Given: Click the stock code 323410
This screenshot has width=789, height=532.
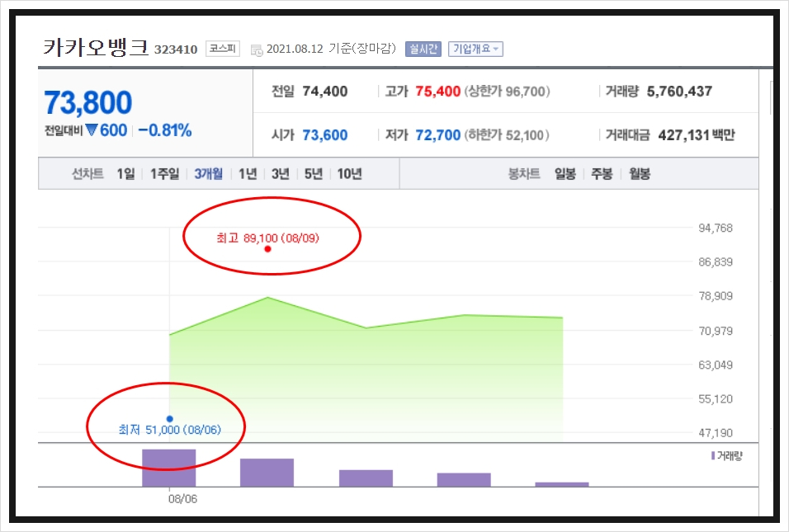Looking at the screenshot, I should 176,49.
